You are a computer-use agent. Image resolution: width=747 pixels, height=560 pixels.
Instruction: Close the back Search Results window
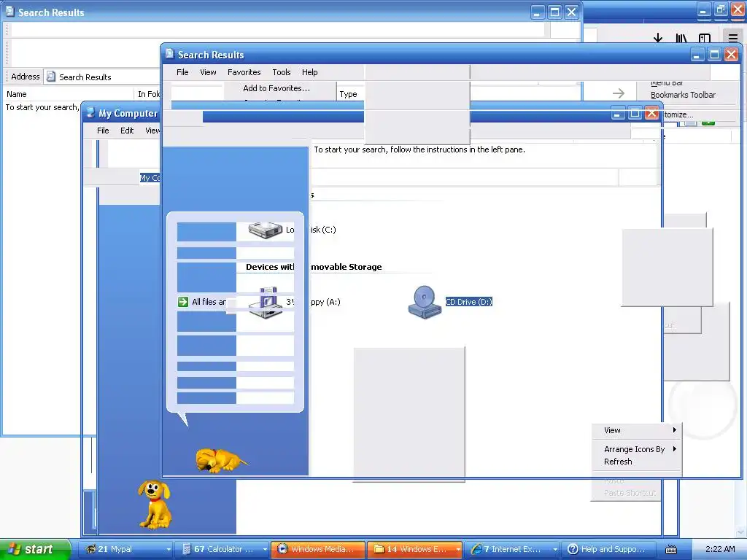(x=571, y=12)
